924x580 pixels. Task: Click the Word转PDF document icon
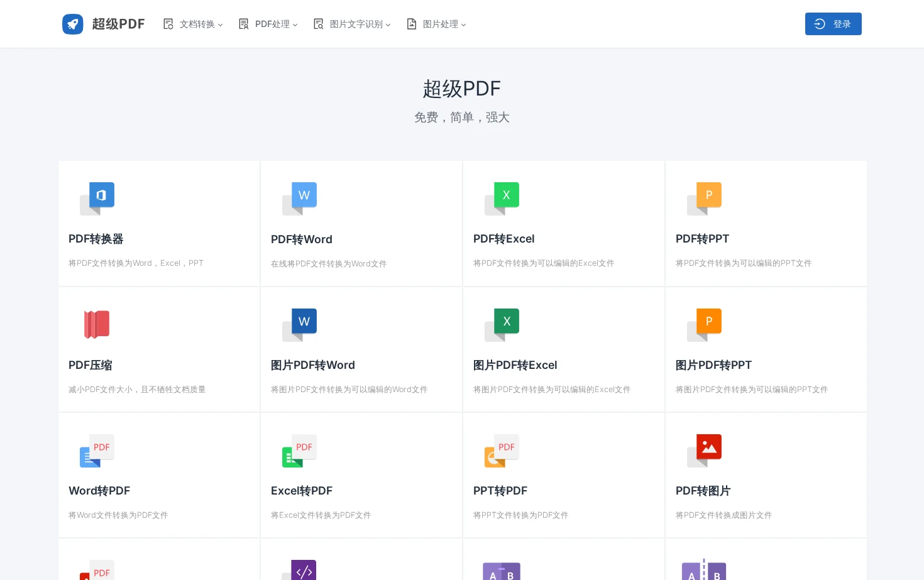[x=97, y=451]
